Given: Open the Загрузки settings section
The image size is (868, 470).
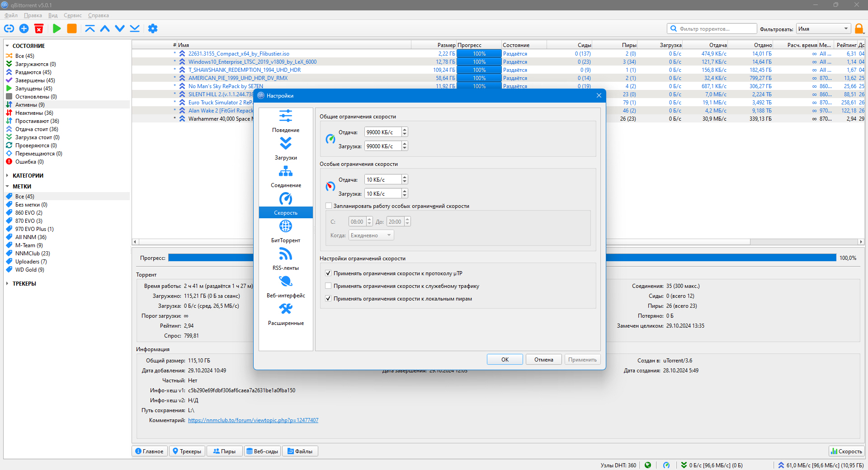Looking at the screenshot, I should (x=286, y=149).
